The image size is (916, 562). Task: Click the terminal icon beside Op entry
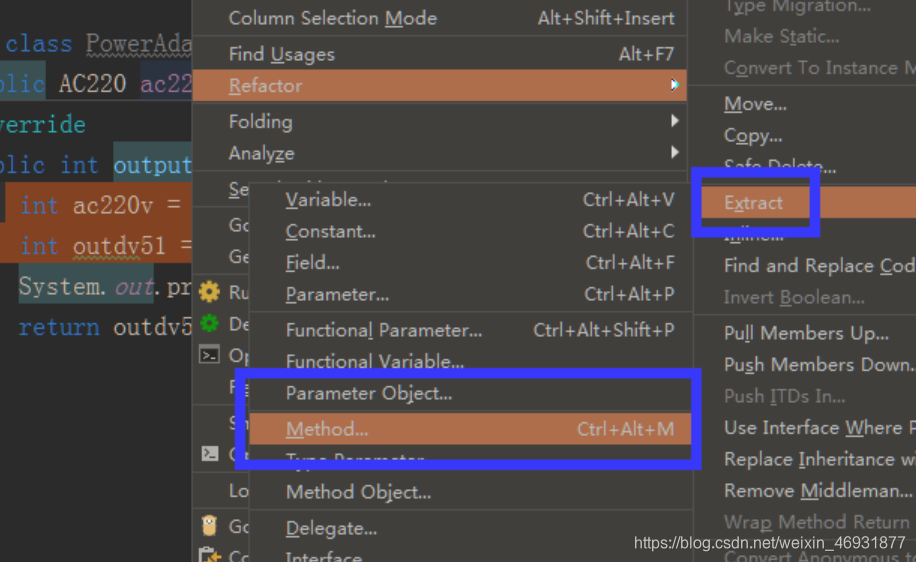coord(209,355)
